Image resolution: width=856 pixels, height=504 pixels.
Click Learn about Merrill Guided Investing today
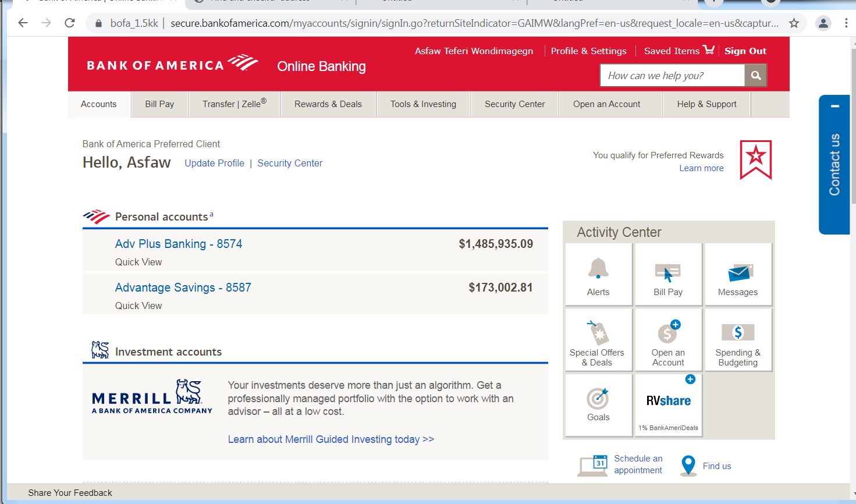331,439
